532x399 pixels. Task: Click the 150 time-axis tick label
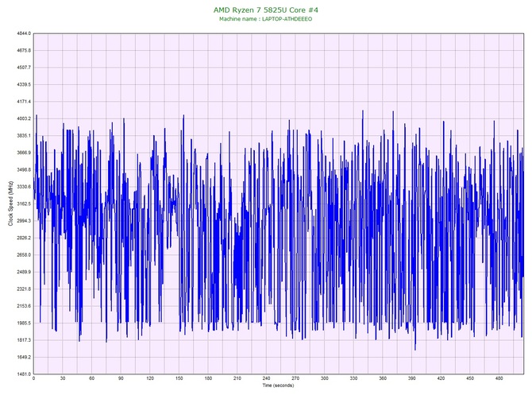click(x=179, y=378)
